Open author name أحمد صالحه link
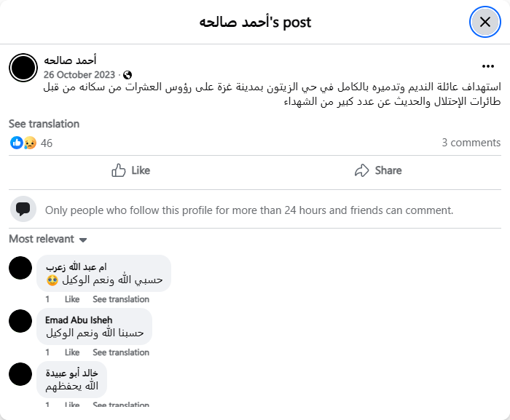Image resolution: width=510 pixels, height=420 pixels. click(70, 60)
